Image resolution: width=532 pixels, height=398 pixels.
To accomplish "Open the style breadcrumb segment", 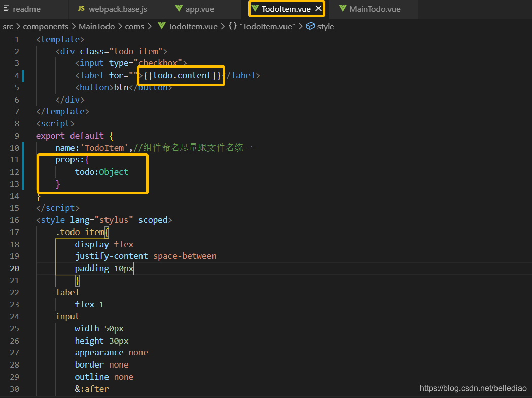I will pos(326,27).
